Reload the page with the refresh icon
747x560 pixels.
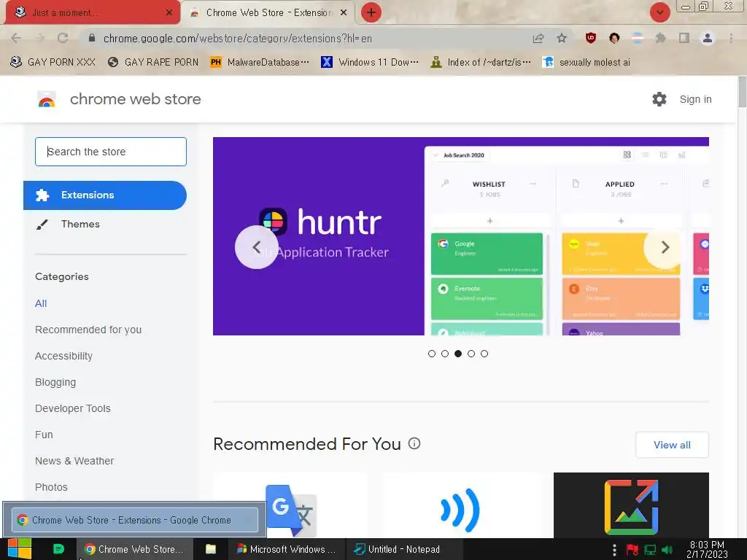(x=63, y=38)
